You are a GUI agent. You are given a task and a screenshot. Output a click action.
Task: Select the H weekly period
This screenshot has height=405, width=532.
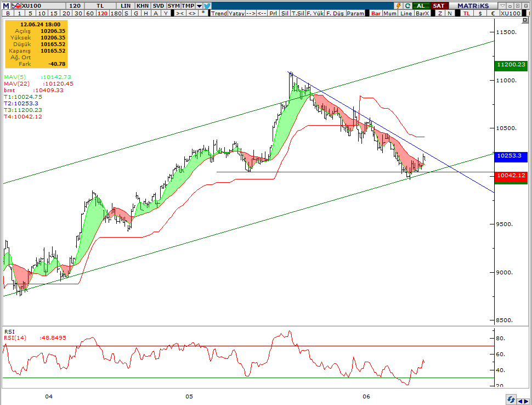point(146,13)
